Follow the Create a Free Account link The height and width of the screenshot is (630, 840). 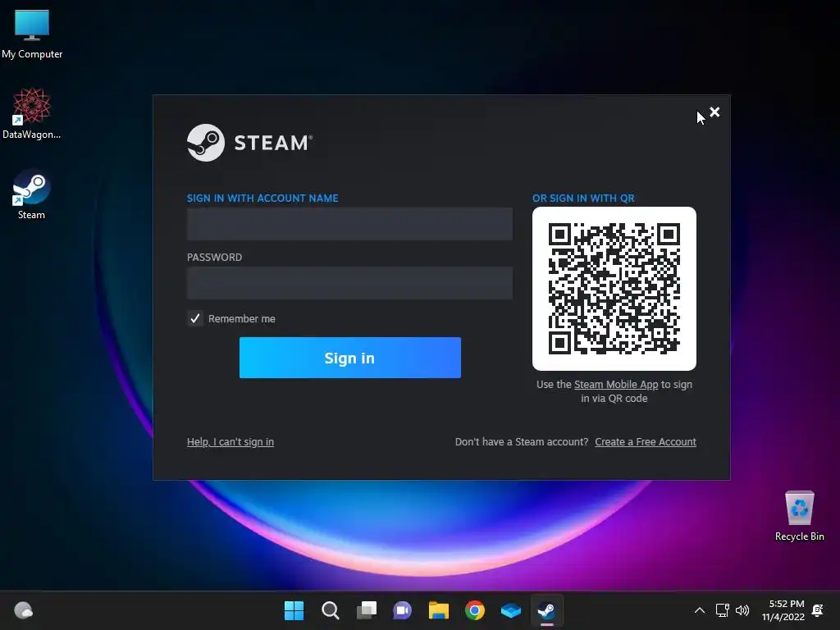click(x=646, y=442)
